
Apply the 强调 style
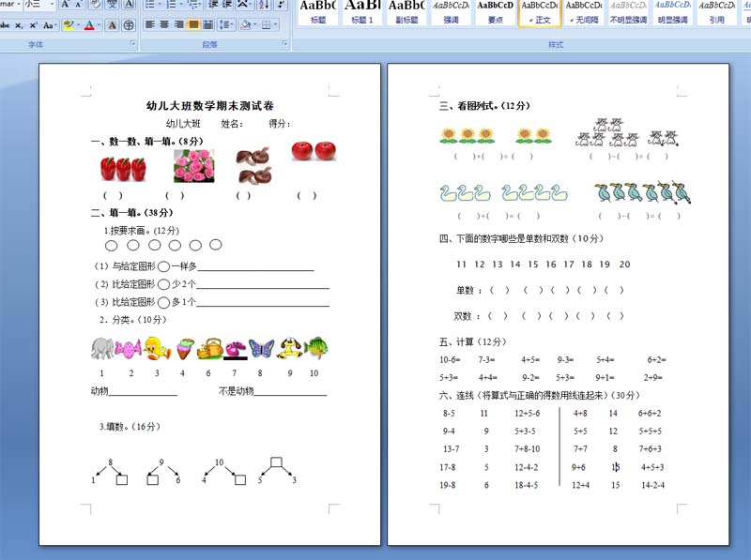point(451,12)
